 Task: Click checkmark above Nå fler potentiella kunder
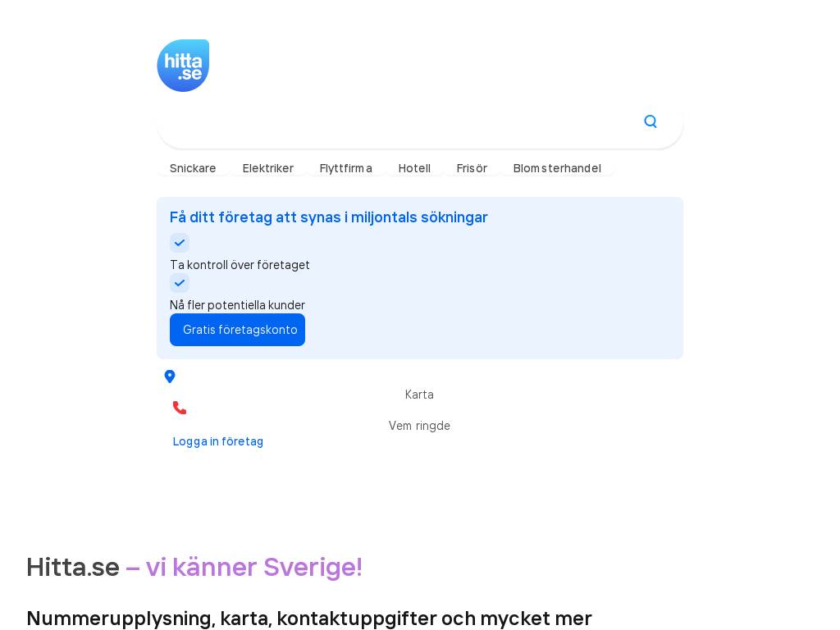(x=180, y=283)
